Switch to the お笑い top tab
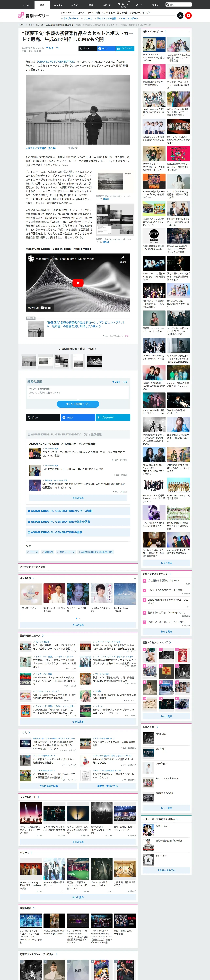This screenshot has width=210, height=980. click(x=74, y=5)
